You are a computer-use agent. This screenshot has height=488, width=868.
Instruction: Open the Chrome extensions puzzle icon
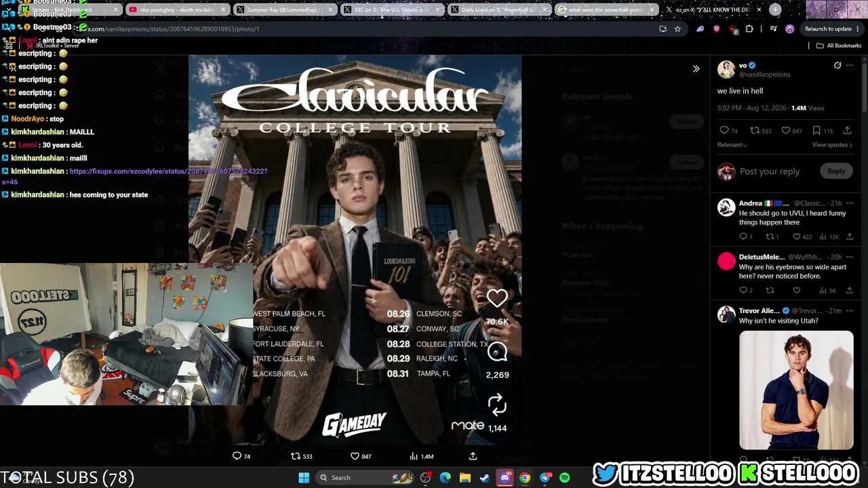click(x=749, y=29)
